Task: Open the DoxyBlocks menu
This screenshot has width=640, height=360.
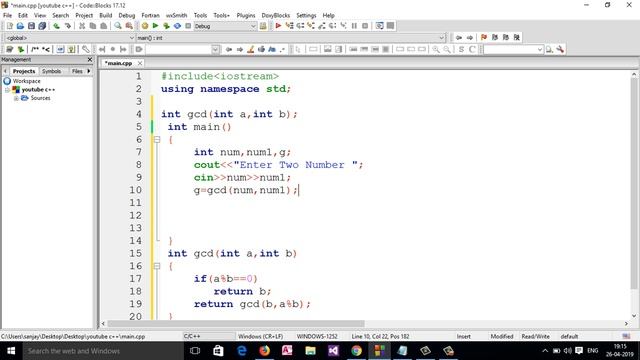Action: click(x=276, y=15)
